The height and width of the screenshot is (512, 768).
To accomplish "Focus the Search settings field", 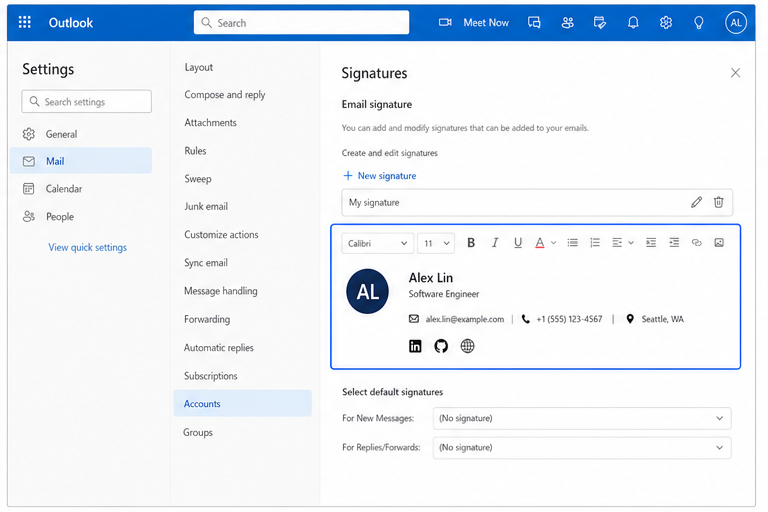I will pyautogui.click(x=86, y=101).
